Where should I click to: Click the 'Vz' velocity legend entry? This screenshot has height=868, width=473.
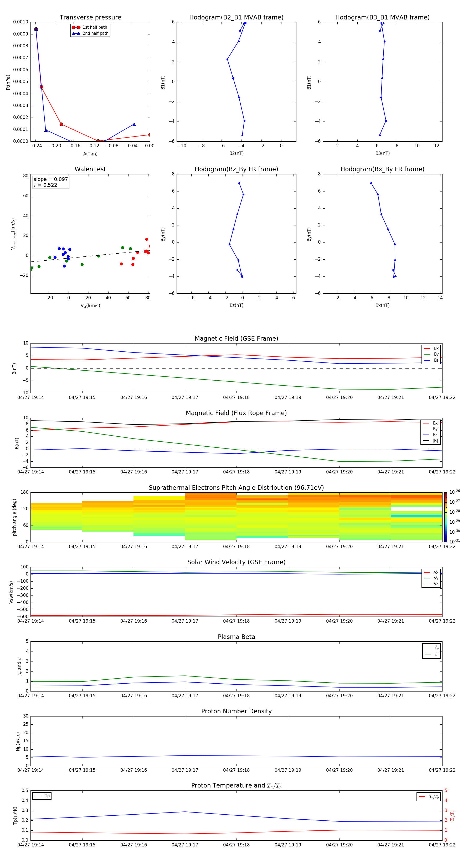(x=431, y=584)
